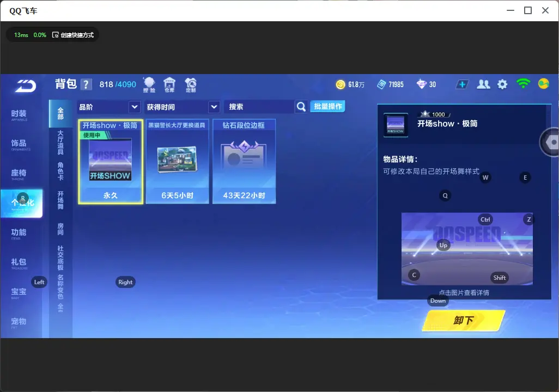Switch to the 角色卡 character card sub-tab
Viewport: 559px width, 392px height.
click(60, 171)
